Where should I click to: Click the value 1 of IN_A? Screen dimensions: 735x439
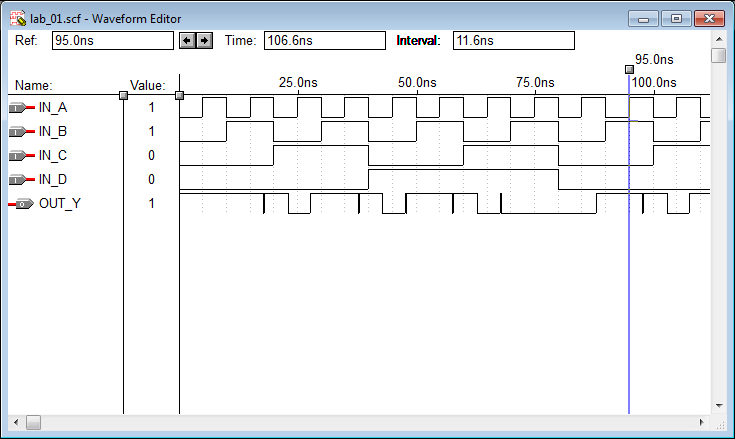(x=151, y=108)
